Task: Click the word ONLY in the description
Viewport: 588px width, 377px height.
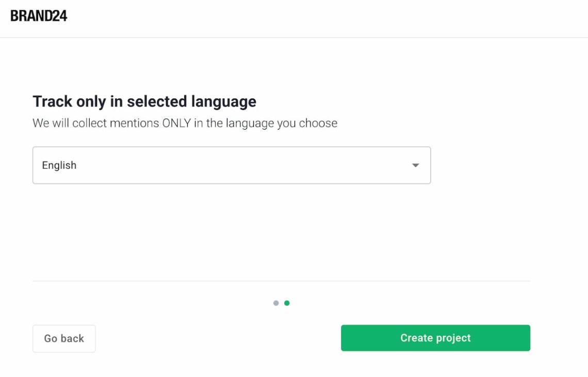Action: (176, 123)
